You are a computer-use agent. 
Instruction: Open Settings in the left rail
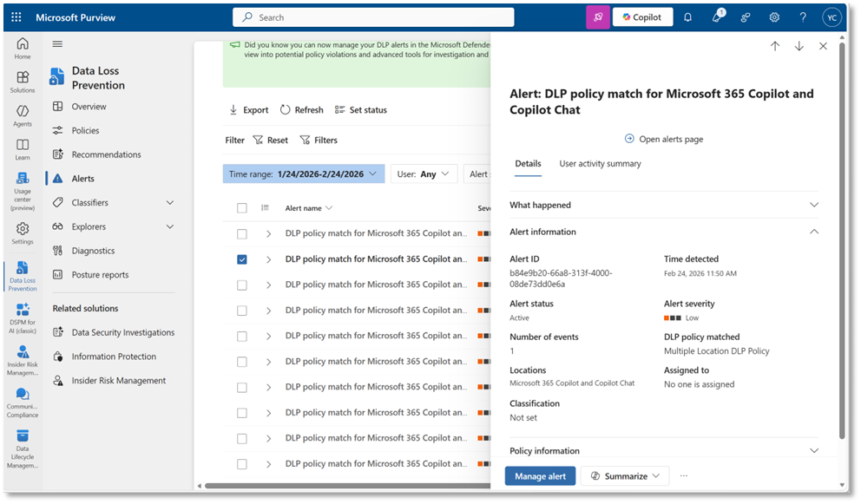[23, 233]
